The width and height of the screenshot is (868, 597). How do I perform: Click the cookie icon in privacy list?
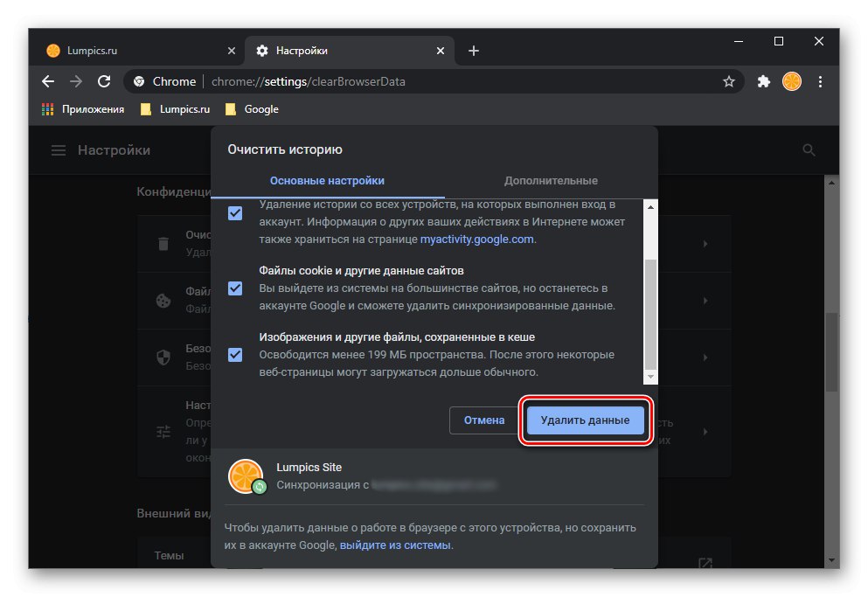pos(163,301)
